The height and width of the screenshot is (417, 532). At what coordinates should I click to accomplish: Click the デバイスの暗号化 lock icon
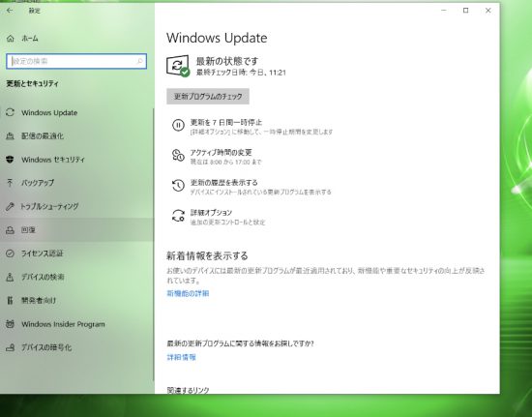pyautogui.click(x=11, y=347)
